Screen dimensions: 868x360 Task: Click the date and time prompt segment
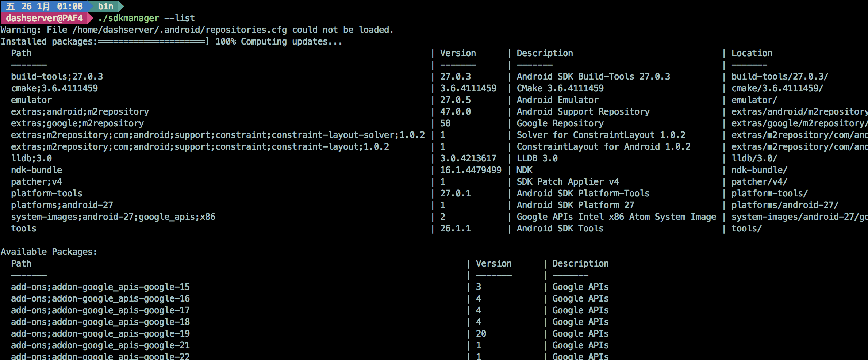click(45, 6)
